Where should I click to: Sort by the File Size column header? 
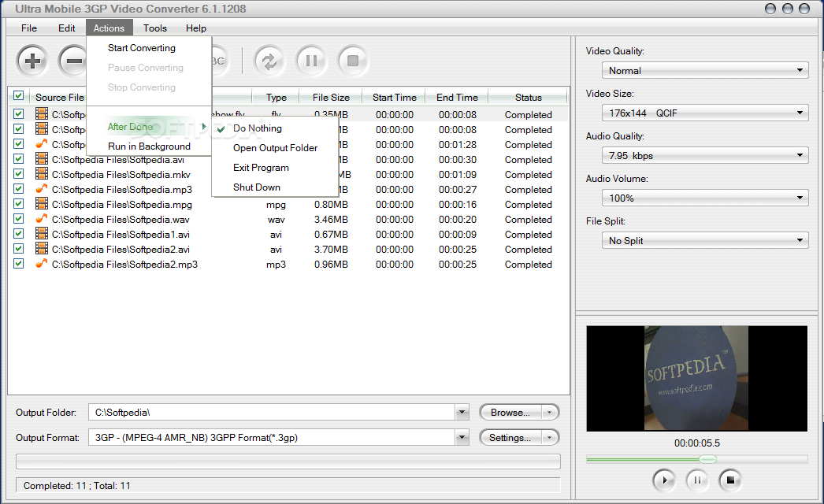(331, 97)
